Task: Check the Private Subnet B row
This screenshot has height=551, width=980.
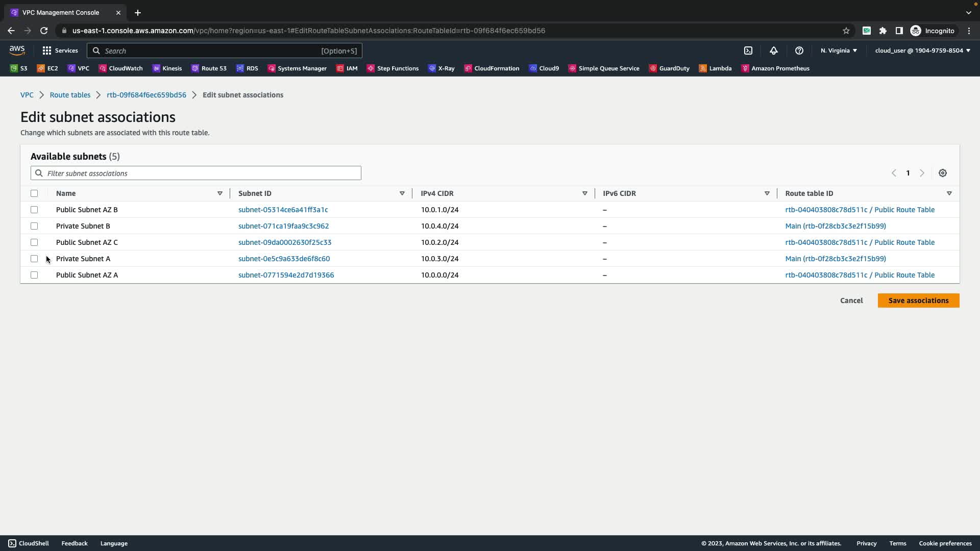Action: pyautogui.click(x=34, y=226)
